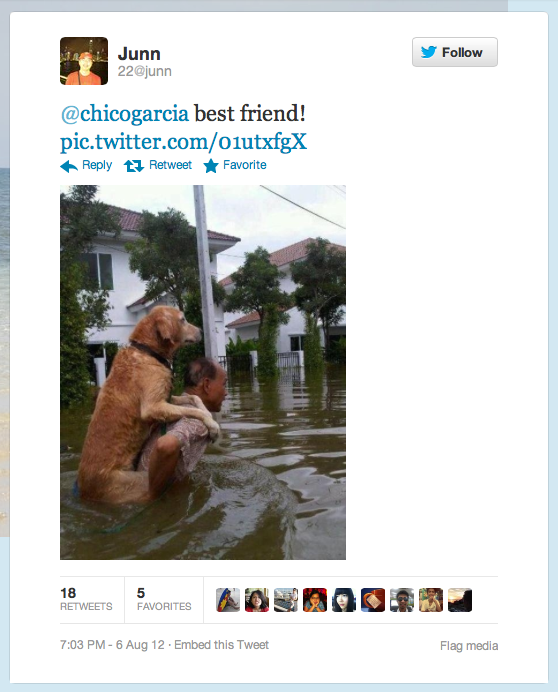Image resolution: width=558 pixels, height=692 pixels.
Task: Open the pic.twitter.com/o1utxfgX link
Action: click(x=183, y=142)
